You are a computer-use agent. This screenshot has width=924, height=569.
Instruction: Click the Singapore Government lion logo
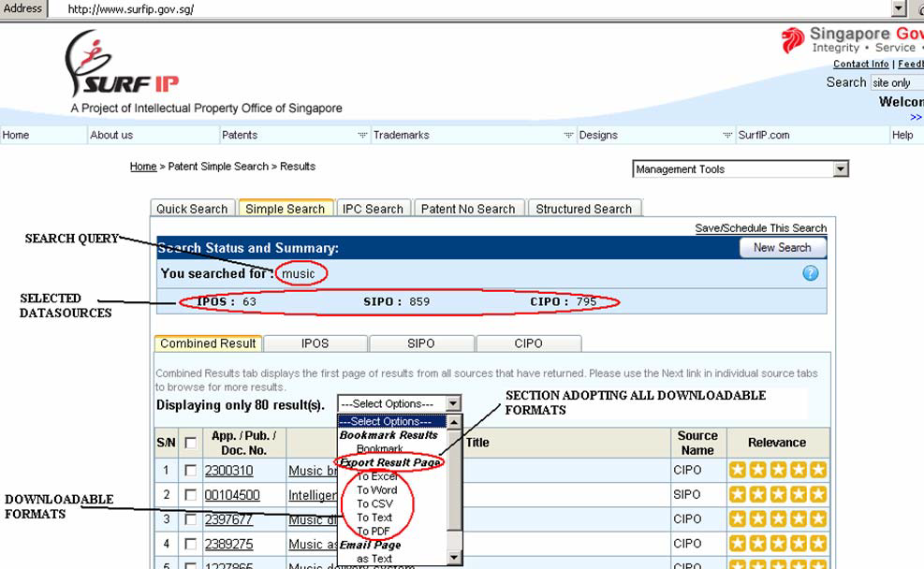tap(793, 40)
